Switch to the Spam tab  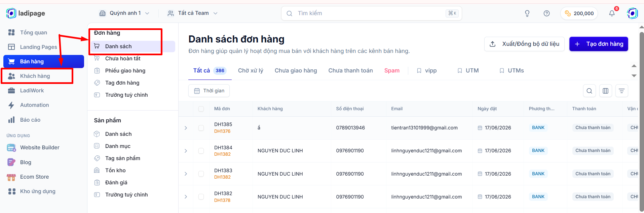[x=392, y=70]
